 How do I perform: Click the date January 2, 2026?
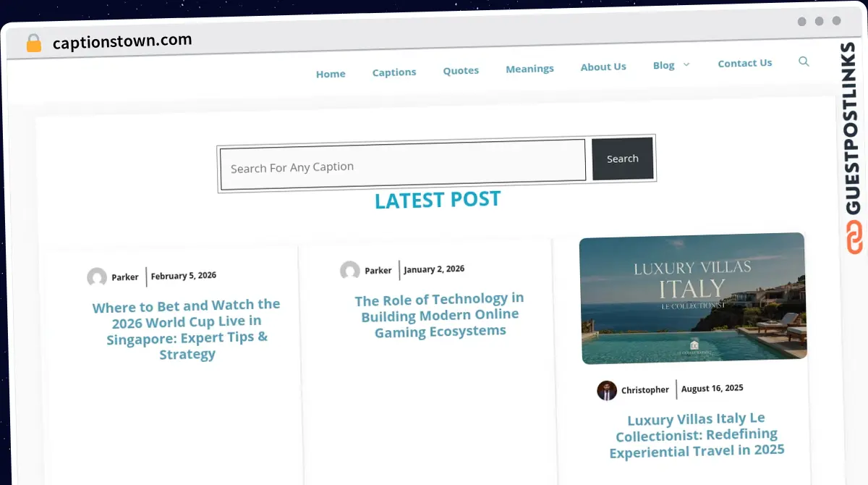[434, 269]
